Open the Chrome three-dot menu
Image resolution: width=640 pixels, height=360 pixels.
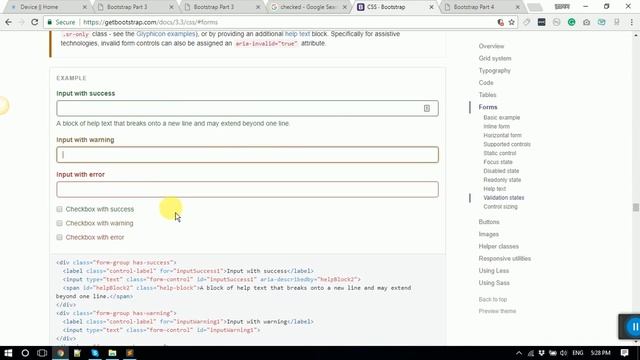coord(631,22)
